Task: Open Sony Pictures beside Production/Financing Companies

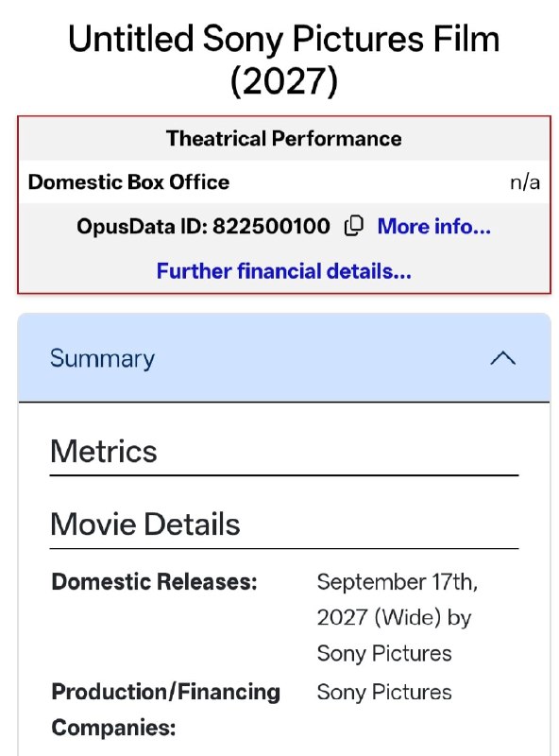Action: click(x=384, y=693)
